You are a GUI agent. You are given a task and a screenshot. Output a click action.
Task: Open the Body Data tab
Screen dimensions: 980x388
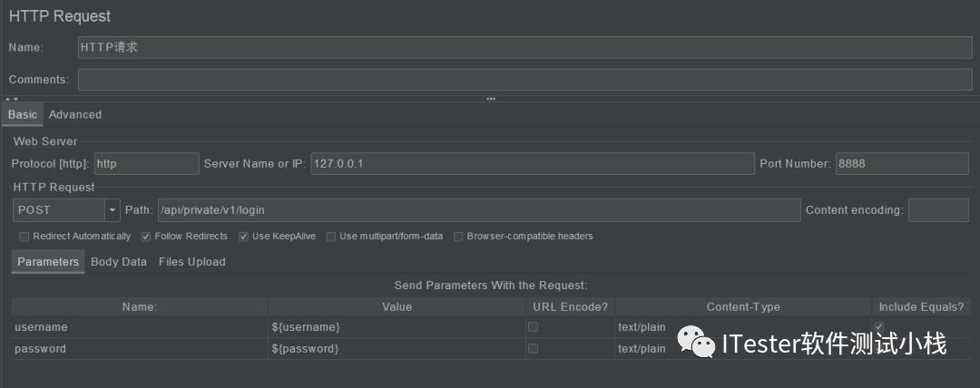click(119, 262)
